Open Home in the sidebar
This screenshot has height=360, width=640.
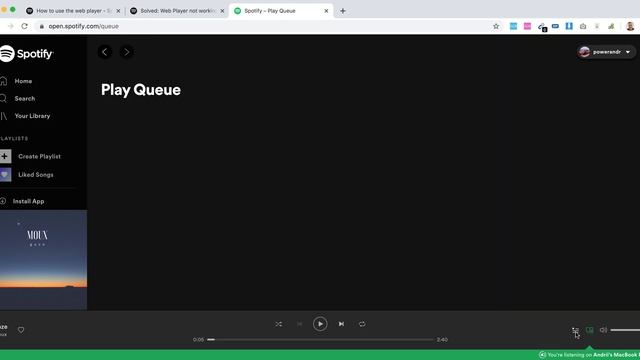pyautogui.click(x=23, y=81)
